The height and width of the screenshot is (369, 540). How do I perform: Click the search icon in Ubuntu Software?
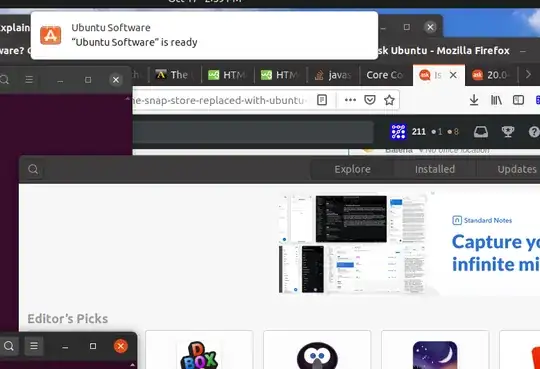[33, 169]
